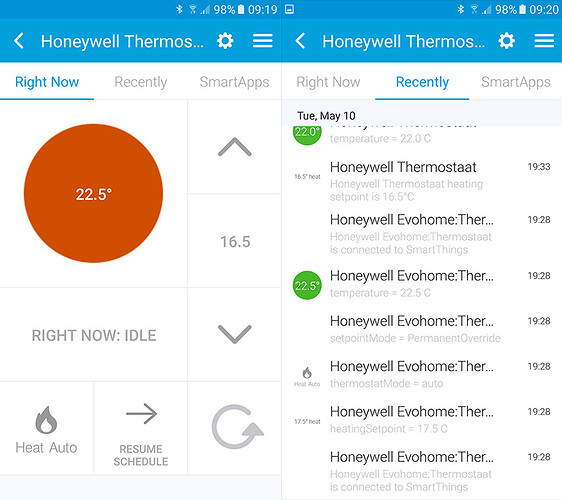This screenshot has height=500, width=562.
Task: Open settings gear in left screen header
Action: tap(225, 41)
